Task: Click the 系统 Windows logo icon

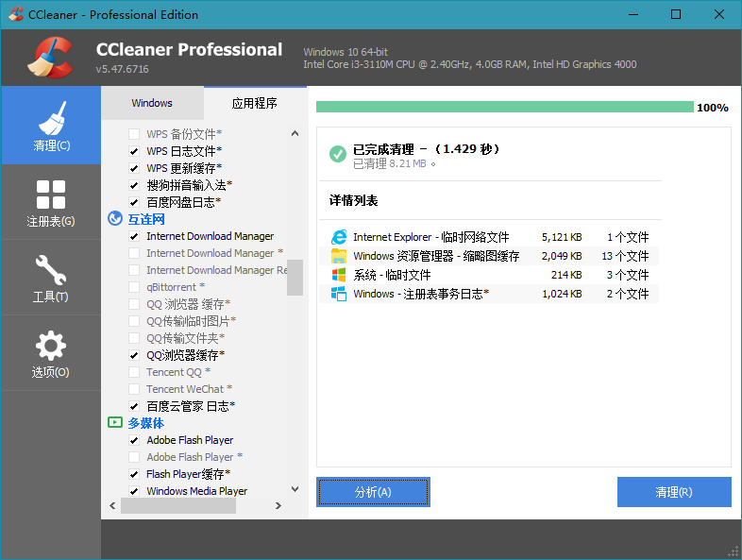Action: click(339, 275)
